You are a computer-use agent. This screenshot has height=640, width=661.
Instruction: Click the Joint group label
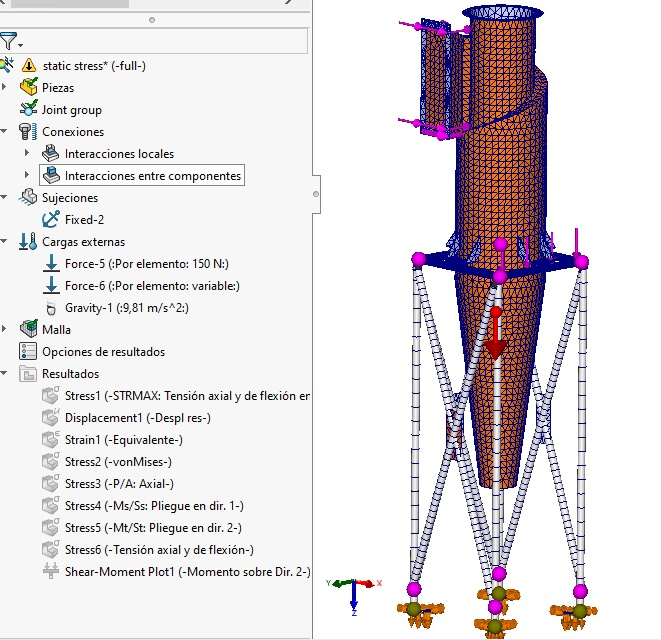click(x=72, y=110)
